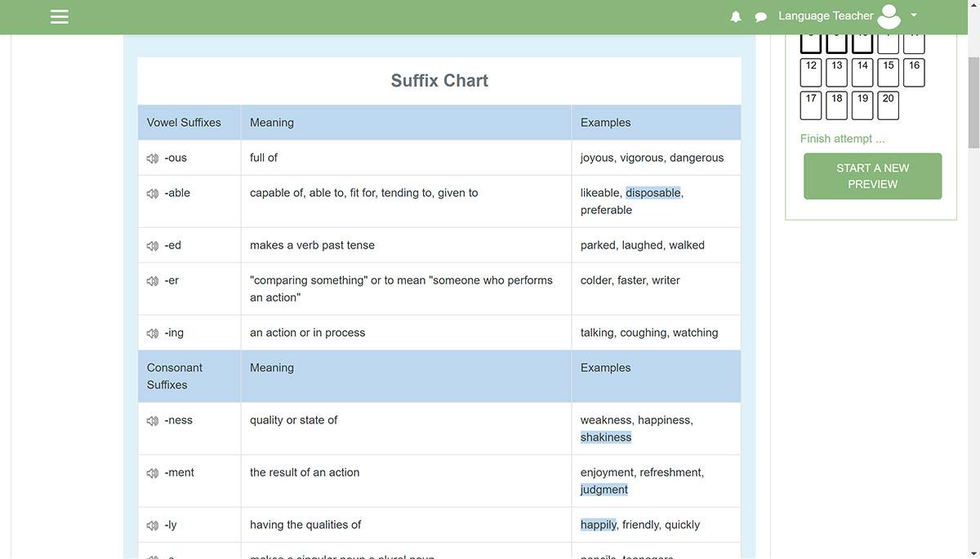Screen dimensions: 980x559
Task: Click the highlighted word disposable
Action: tap(653, 193)
